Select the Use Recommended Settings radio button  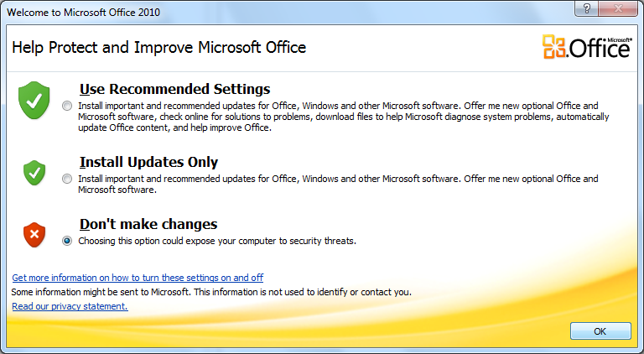[67, 106]
